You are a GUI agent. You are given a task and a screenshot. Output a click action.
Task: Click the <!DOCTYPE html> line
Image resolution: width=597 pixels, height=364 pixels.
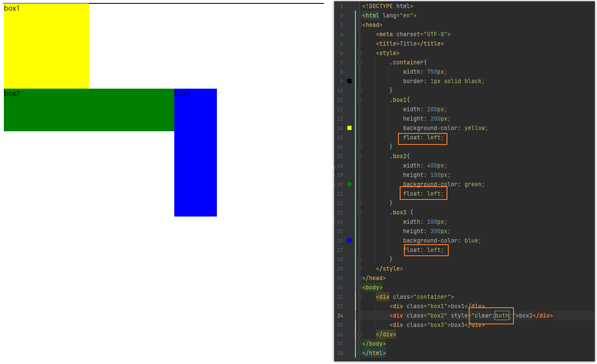pyautogui.click(x=388, y=6)
